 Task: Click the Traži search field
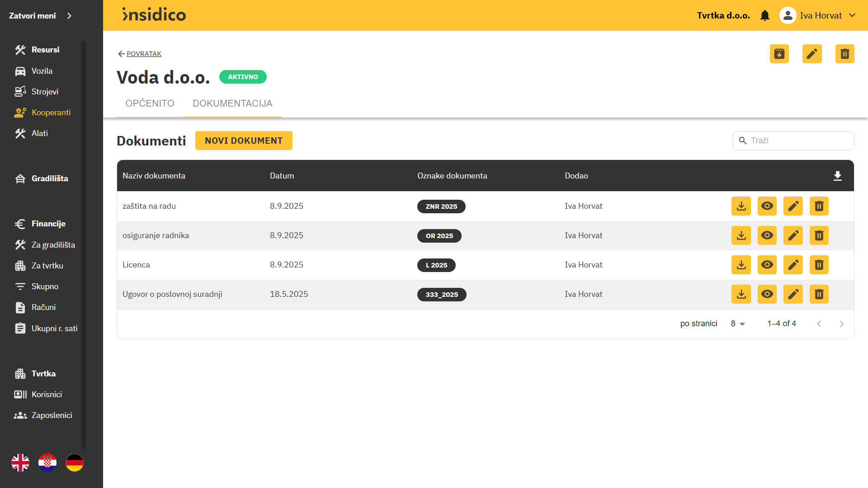[x=799, y=141]
